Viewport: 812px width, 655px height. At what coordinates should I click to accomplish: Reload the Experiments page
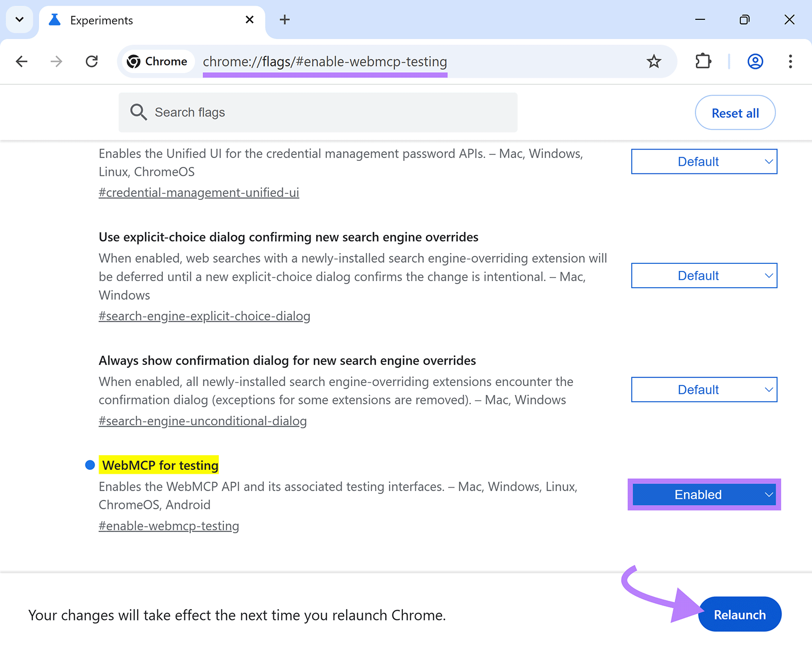(x=92, y=61)
